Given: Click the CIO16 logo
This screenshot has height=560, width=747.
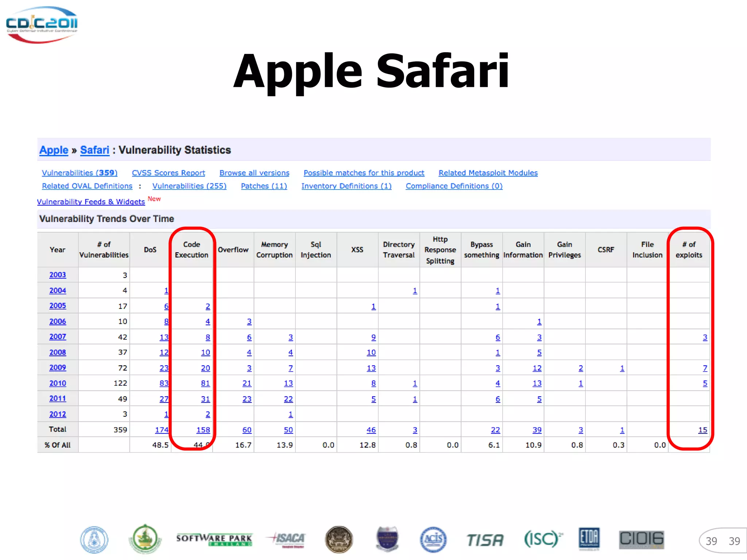Looking at the screenshot, I should (642, 540).
